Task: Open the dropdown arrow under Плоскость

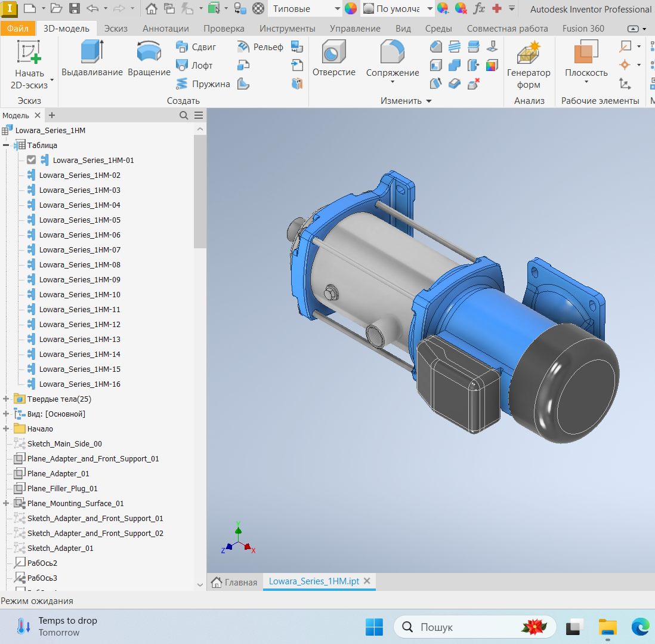Action: (x=586, y=82)
